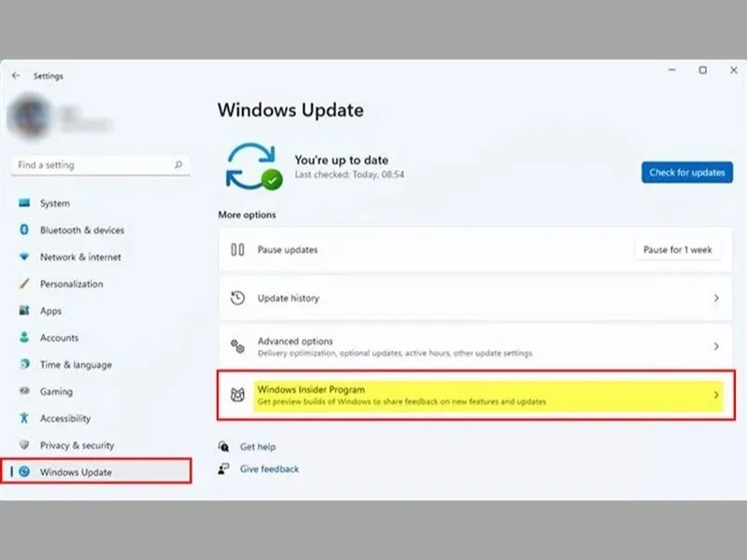This screenshot has height=560, width=747.
Task: Expand Advanced options chevron
Action: pos(716,346)
